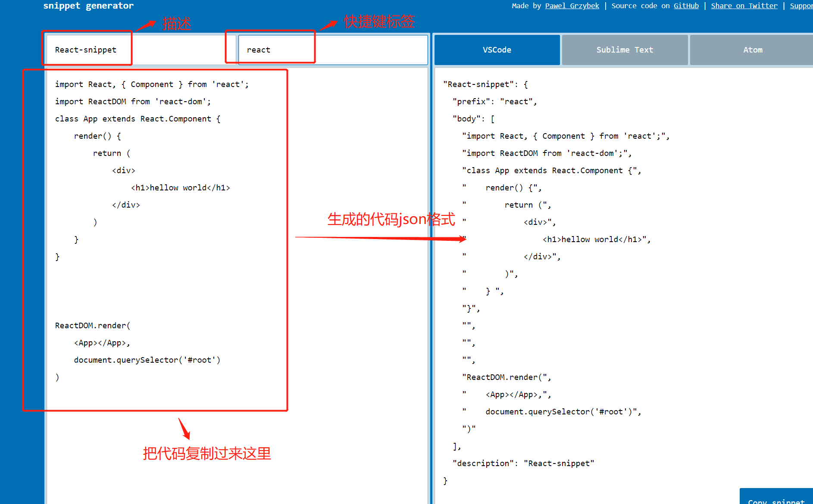Click the Copy snippet button
The image size is (813, 504).
click(x=775, y=500)
